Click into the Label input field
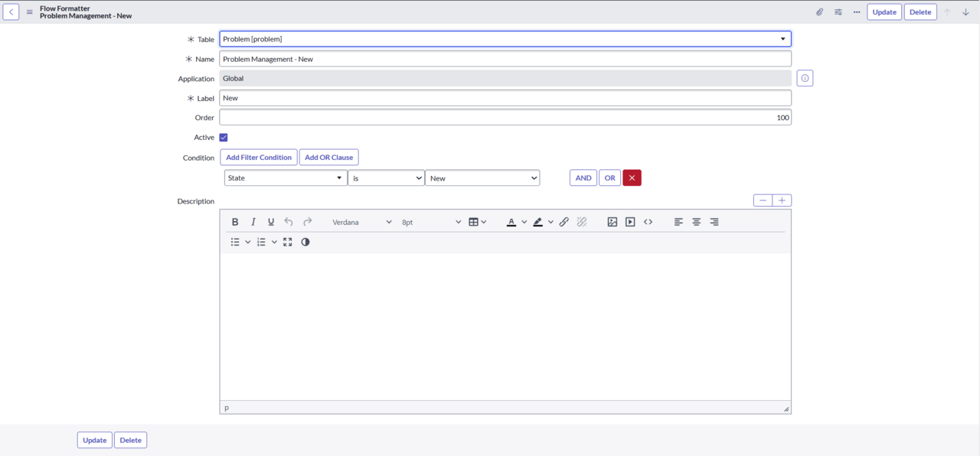This screenshot has width=980, height=456. point(505,98)
